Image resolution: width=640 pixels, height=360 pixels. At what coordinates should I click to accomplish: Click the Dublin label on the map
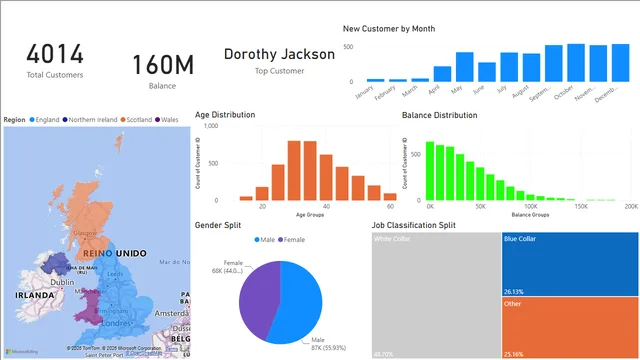62,282
